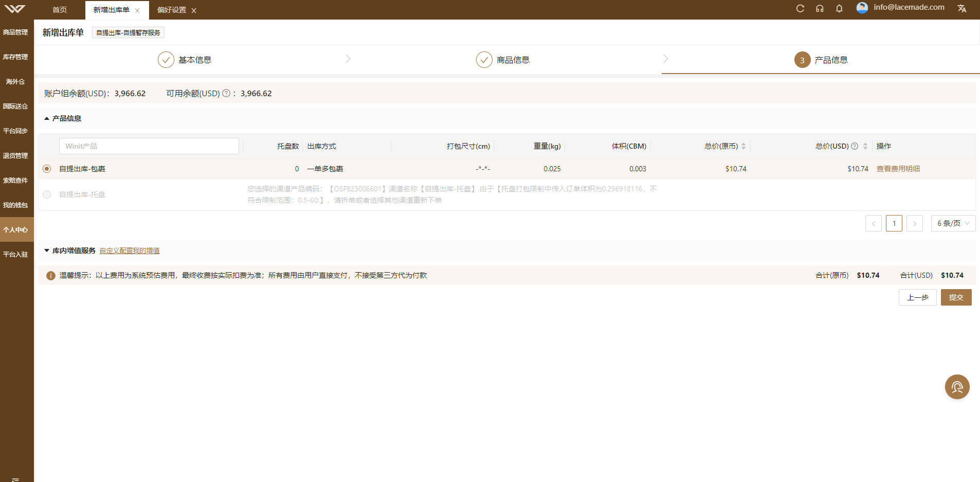Click the step 3 产品信息 circle
The height and width of the screenshot is (482, 980).
pos(803,60)
